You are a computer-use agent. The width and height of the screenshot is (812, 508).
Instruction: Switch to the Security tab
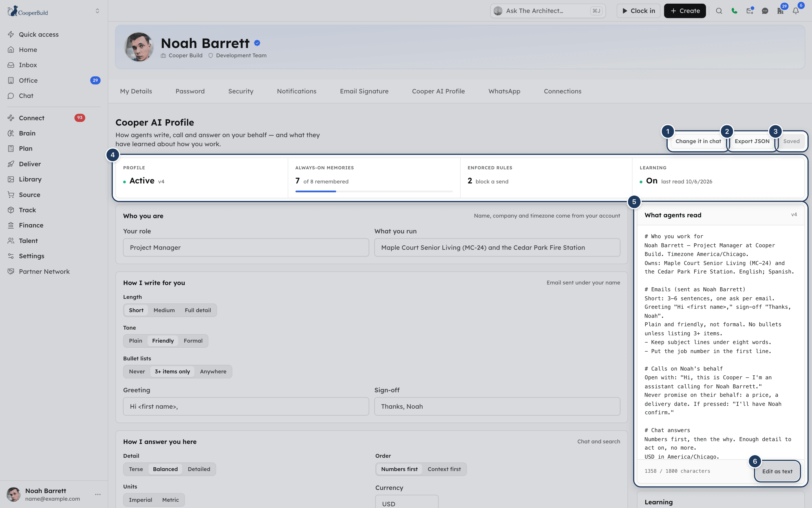[240, 91]
